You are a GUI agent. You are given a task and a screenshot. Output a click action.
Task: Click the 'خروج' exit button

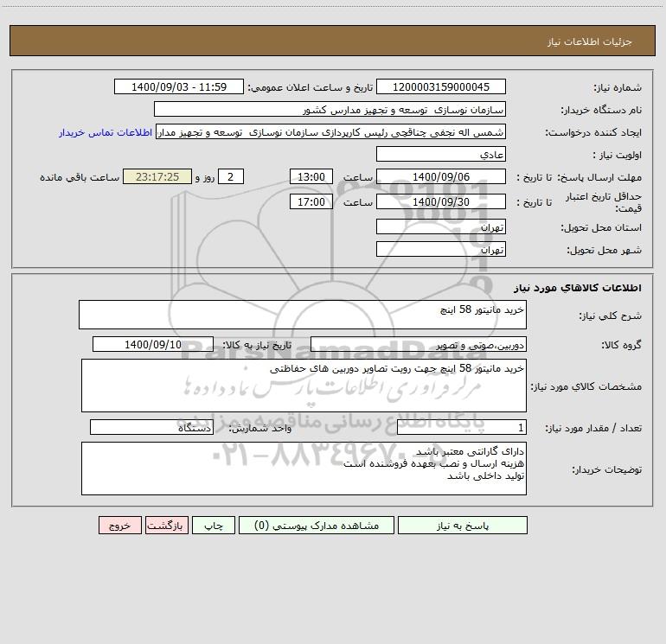[119, 526]
